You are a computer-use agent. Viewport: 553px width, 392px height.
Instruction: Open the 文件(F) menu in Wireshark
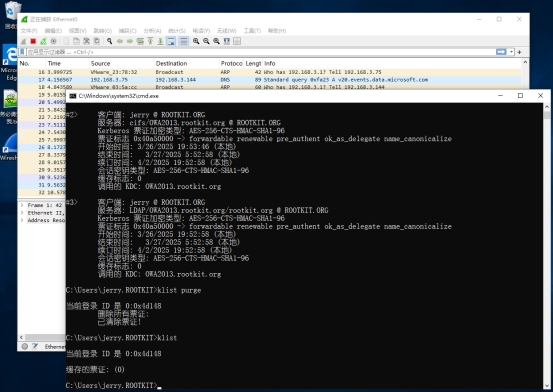pyautogui.click(x=29, y=31)
